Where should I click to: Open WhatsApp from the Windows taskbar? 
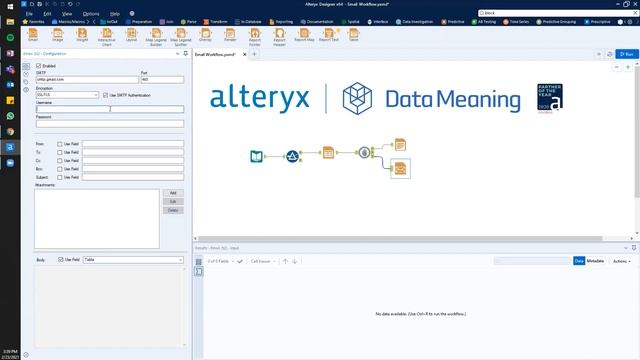tap(10, 116)
